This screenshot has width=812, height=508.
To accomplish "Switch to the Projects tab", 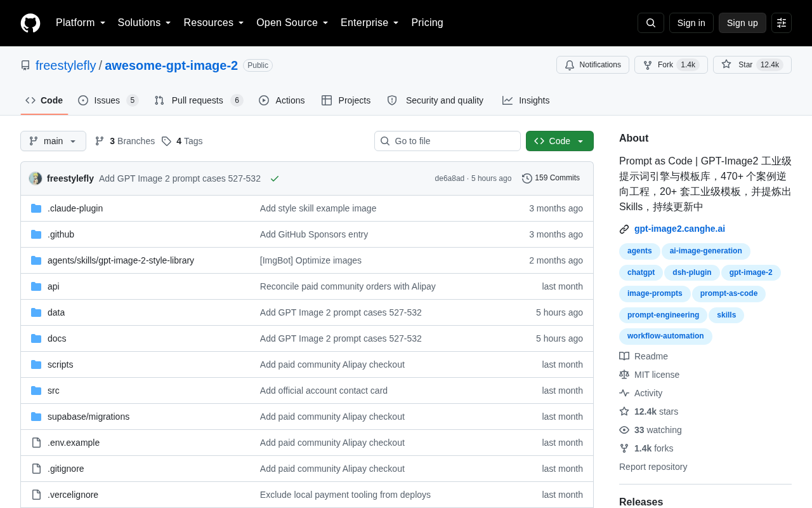I will 346,100.
